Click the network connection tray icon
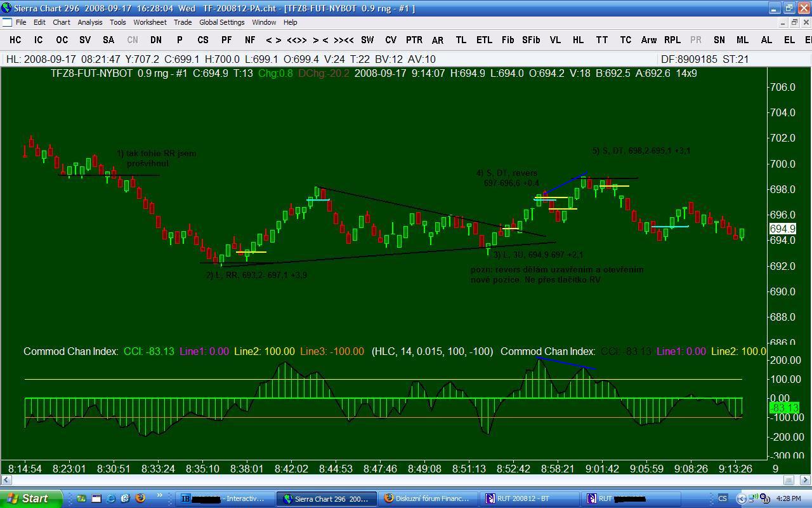The image size is (812, 508). (x=753, y=498)
